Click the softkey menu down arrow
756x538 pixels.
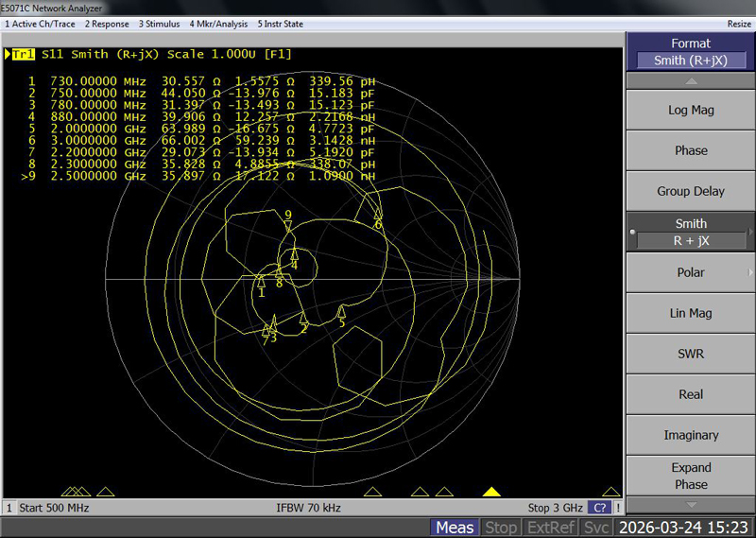[x=691, y=505]
